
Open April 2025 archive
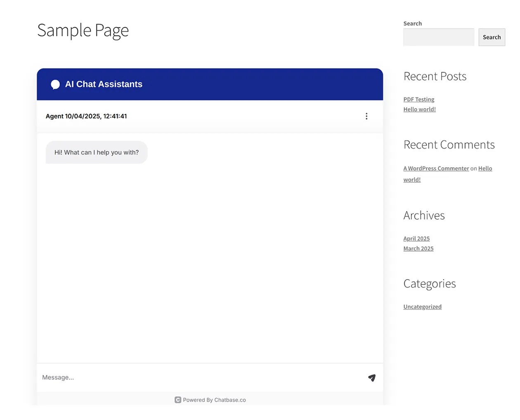pyautogui.click(x=416, y=239)
